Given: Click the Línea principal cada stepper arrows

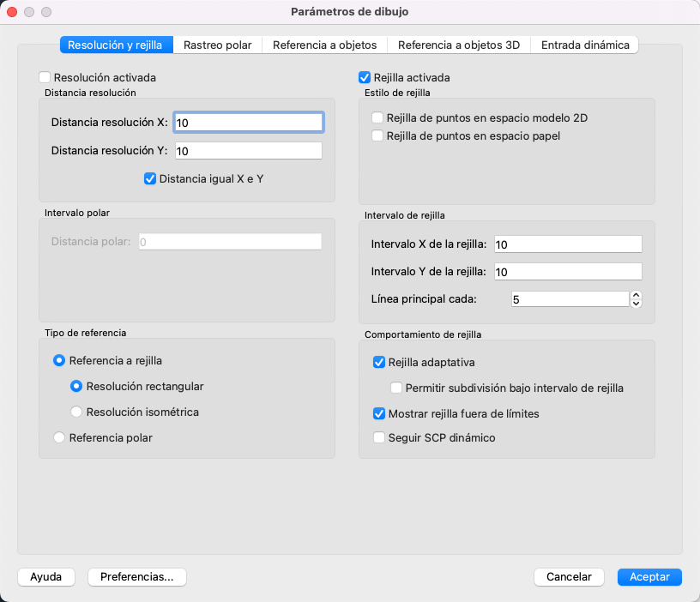Looking at the screenshot, I should coord(636,299).
